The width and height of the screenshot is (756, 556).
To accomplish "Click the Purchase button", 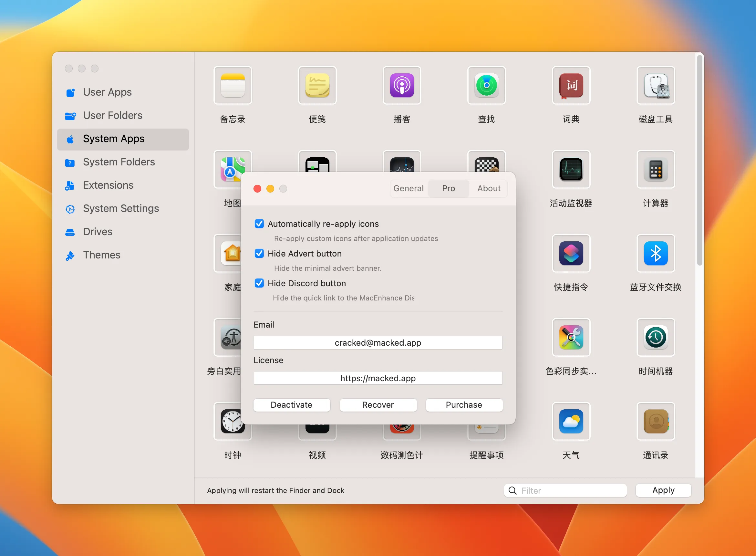I will tap(464, 405).
